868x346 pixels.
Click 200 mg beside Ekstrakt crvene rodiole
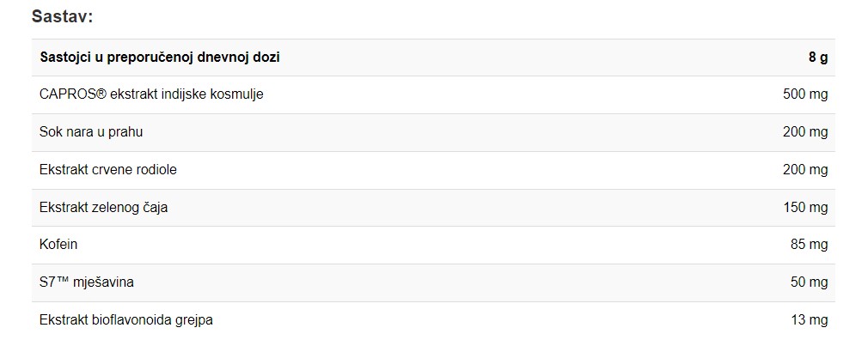(805, 170)
